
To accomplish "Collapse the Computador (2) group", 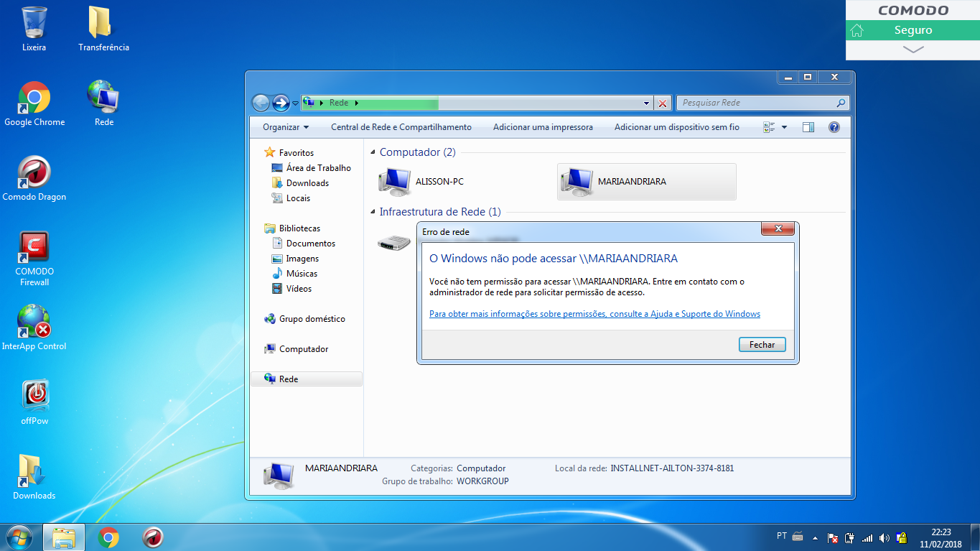I will click(373, 152).
